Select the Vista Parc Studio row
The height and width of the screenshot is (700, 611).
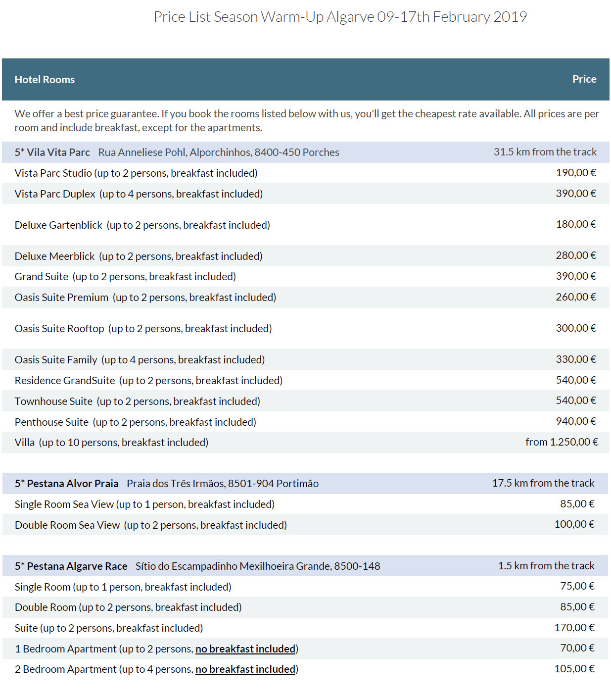pyautogui.click(x=306, y=173)
